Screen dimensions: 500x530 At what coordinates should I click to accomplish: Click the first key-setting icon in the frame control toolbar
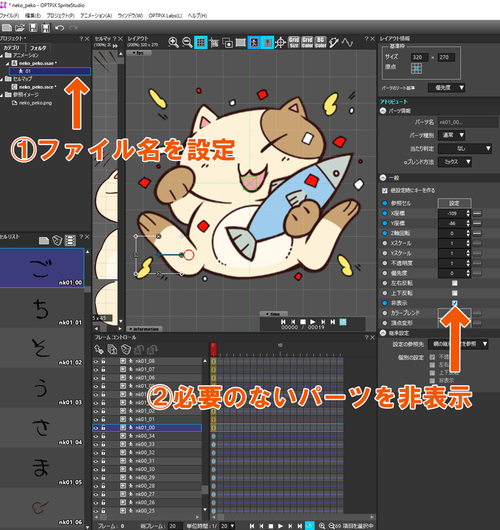click(x=99, y=349)
